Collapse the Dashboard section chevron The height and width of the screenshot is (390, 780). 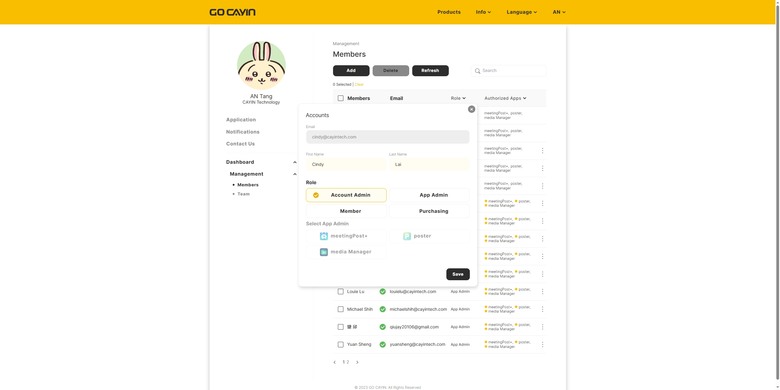[x=294, y=162]
